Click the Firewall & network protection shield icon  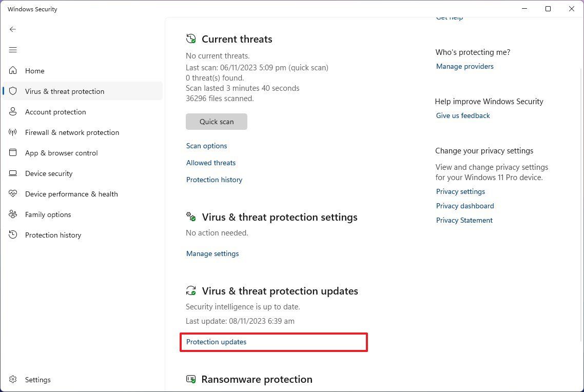[13, 132]
